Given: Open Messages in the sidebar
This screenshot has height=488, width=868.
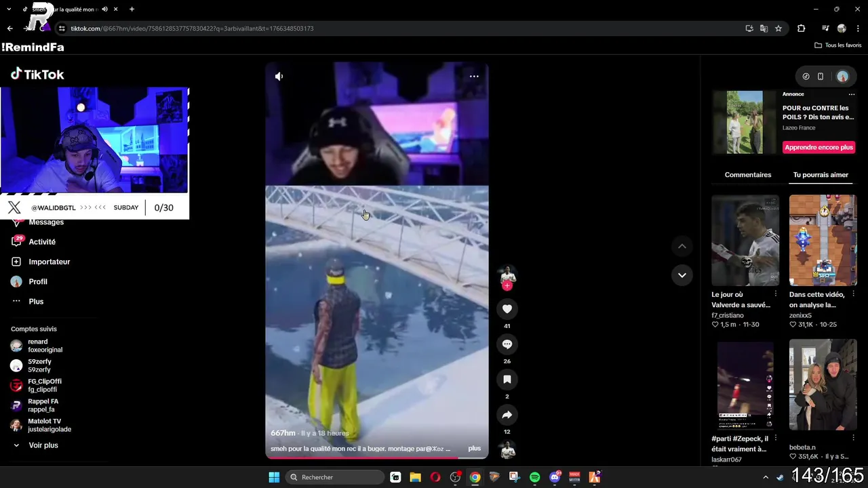Looking at the screenshot, I should point(39,222).
